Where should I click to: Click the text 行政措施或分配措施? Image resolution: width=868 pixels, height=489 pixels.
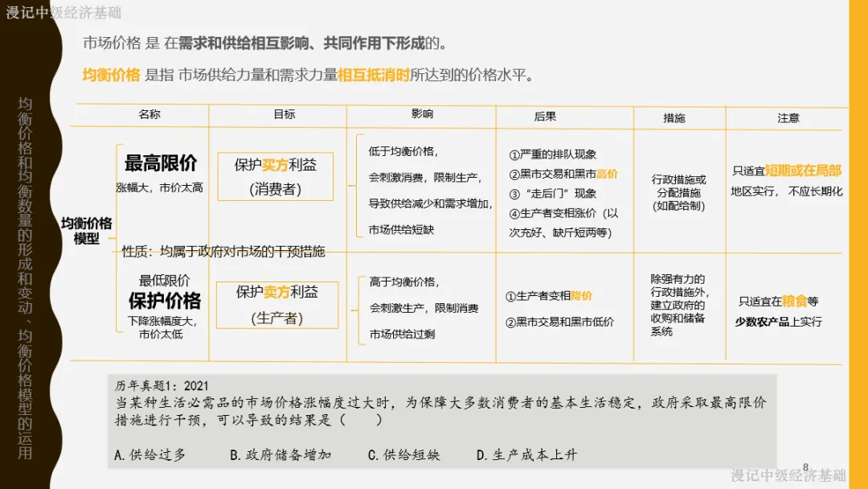click(678, 186)
